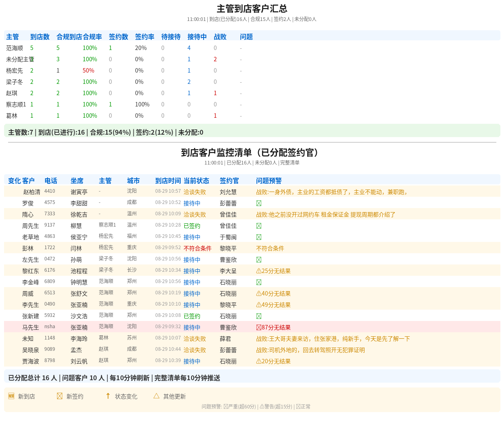
Task: Click phone number 9137
Action: tap(50, 225)
